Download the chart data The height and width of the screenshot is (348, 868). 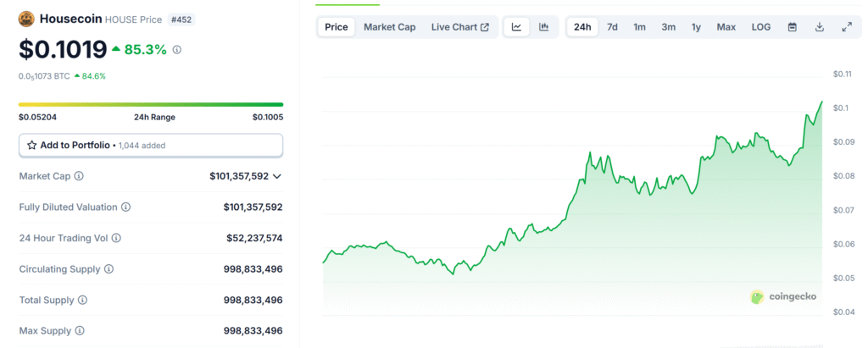point(819,27)
